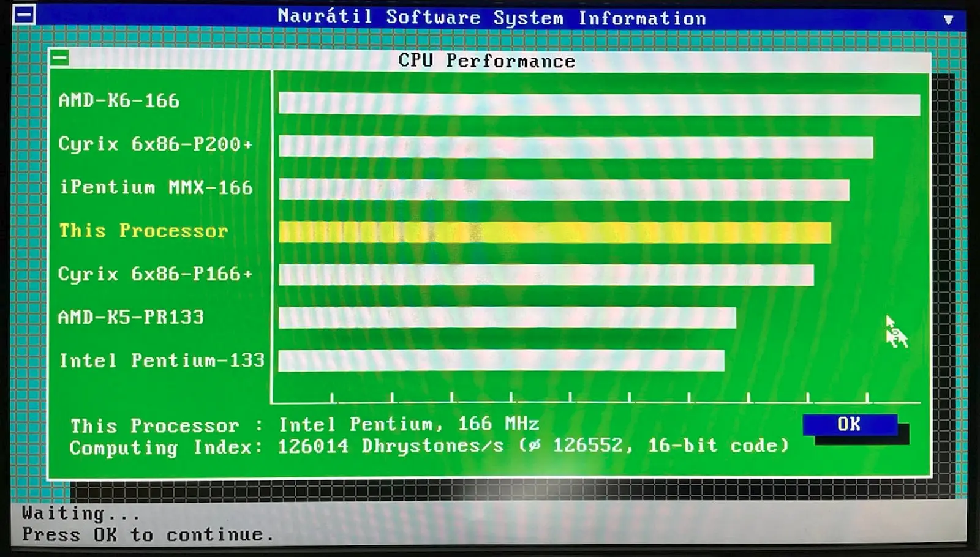
Task: Click the yellow This Processor performance bar
Action: click(555, 233)
